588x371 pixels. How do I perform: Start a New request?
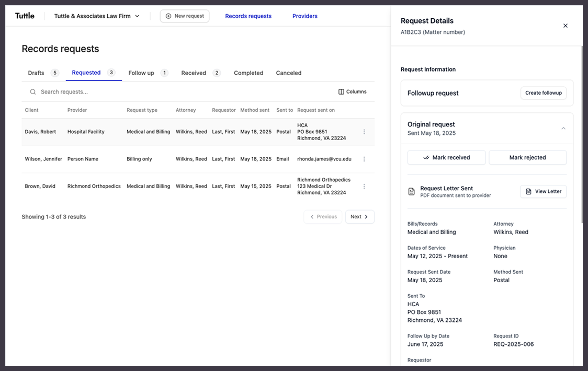click(x=185, y=16)
